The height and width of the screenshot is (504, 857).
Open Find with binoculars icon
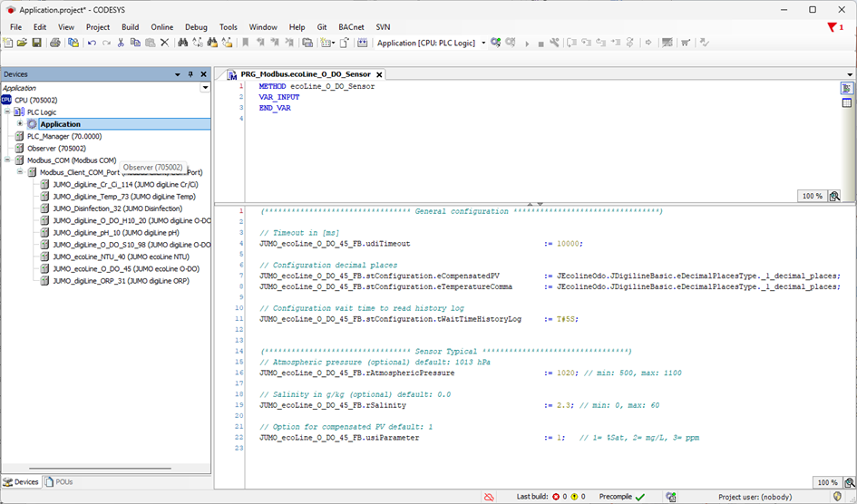183,43
